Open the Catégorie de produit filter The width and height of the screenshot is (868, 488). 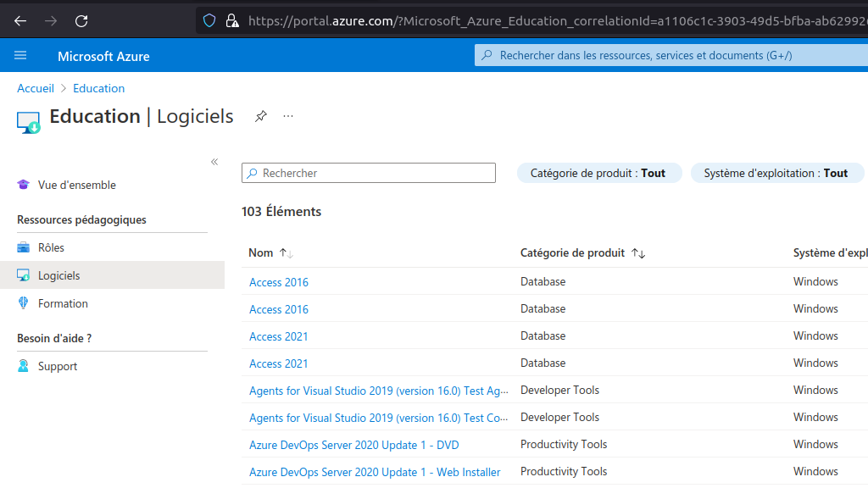598,173
